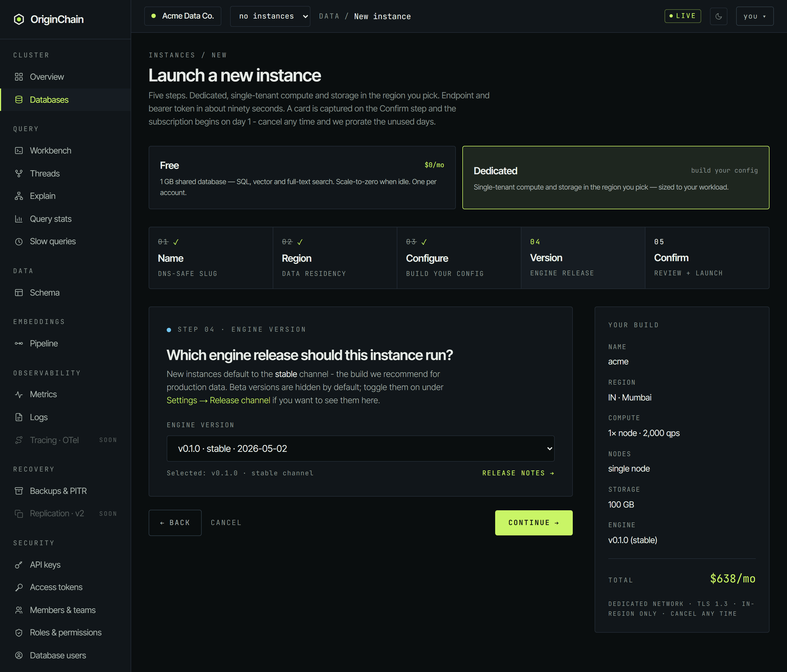The image size is (787, 672).
Task: Select step 05 Confirm tab
Action: pos(707,258)
